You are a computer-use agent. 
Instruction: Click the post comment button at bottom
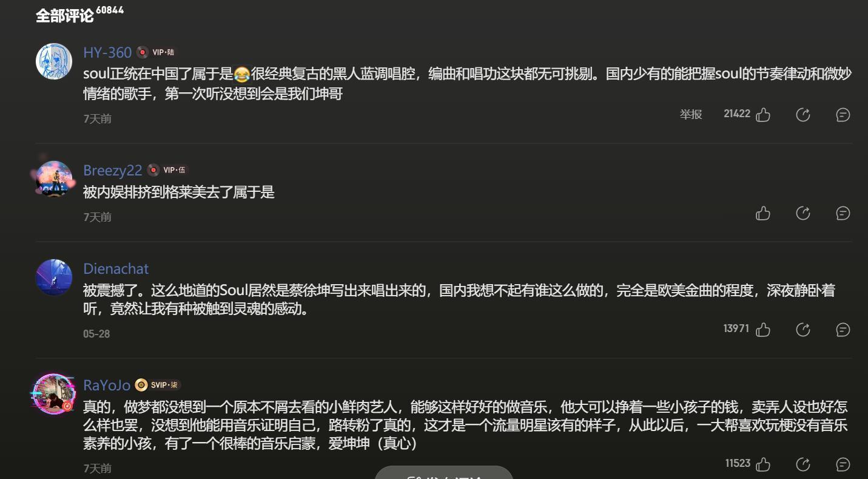tap(444, 473)
